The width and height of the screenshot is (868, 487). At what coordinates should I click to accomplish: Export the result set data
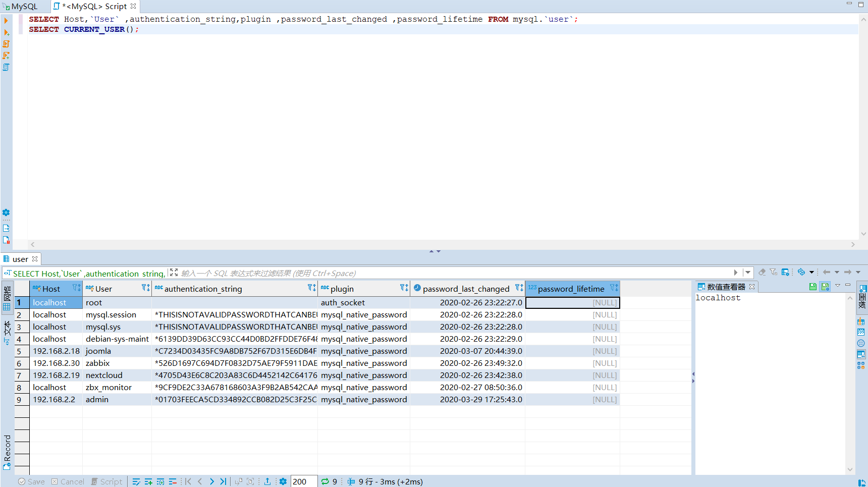coord(267,481)
